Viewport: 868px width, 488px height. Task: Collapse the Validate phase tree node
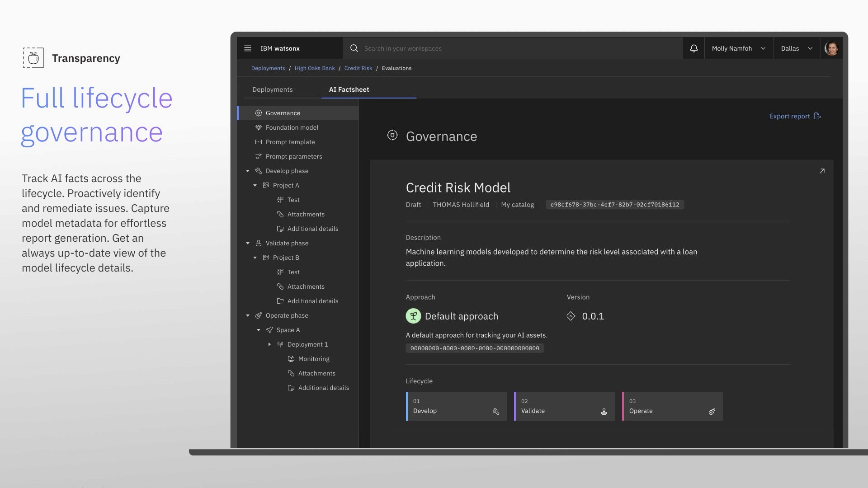(248, 244)
